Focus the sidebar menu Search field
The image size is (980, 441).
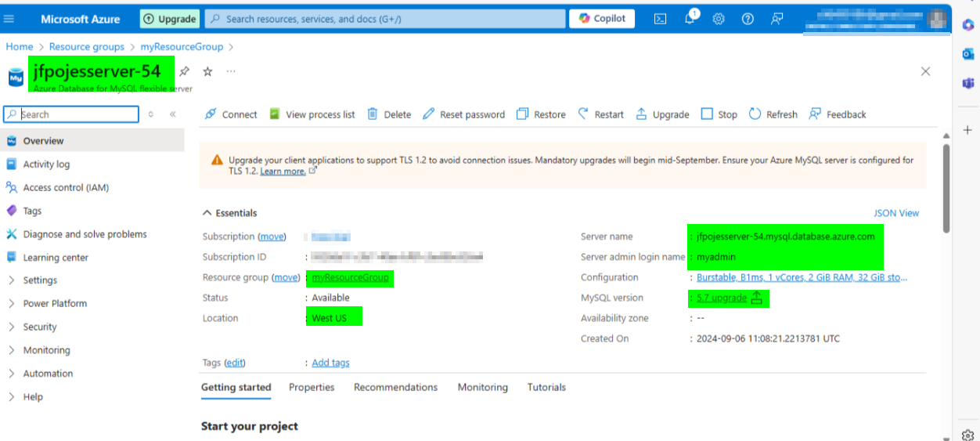click(x=73, y=114)
